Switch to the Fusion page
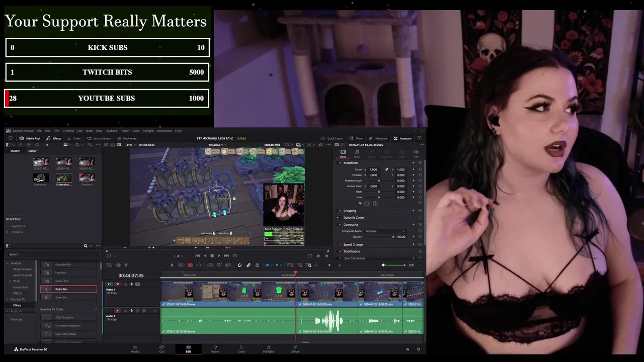The height and width of the screenshot is (362, 644). click(215, 348)
